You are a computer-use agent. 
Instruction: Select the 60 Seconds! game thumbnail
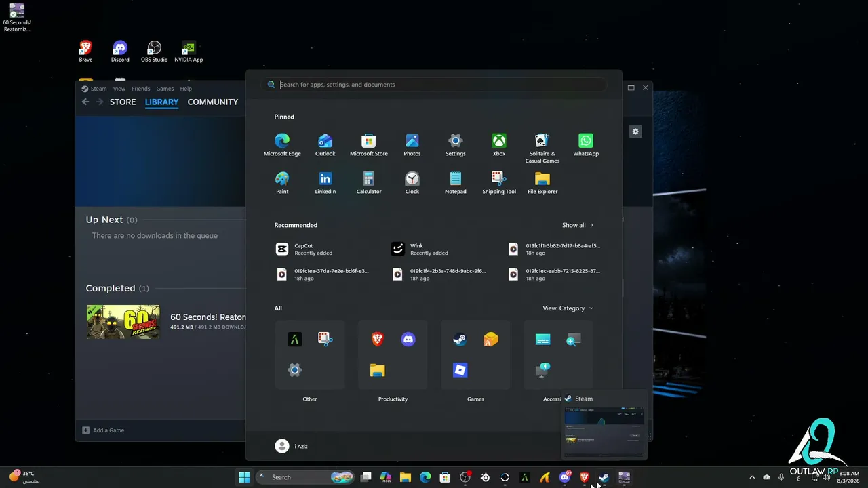(x=123, y=321)
